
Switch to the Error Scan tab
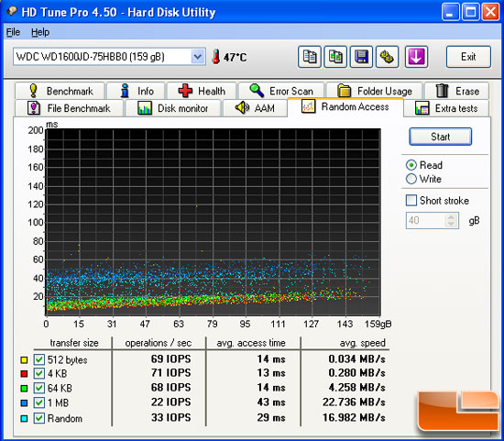(281, 91)
